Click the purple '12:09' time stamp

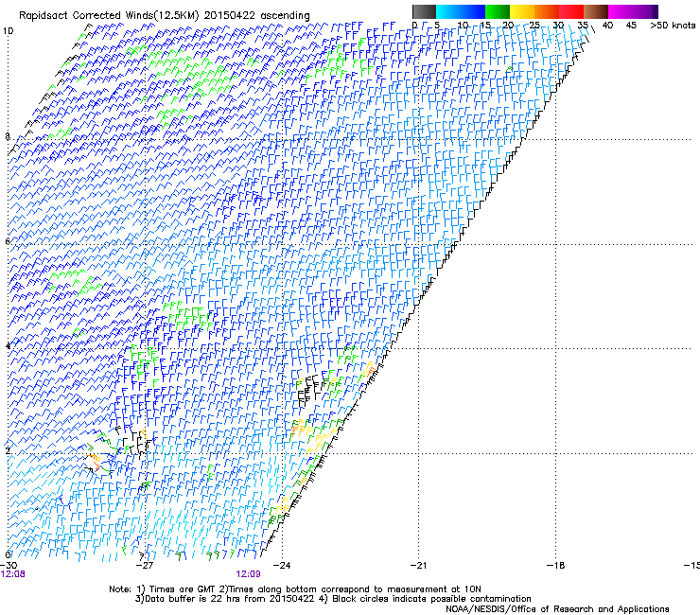(248, 574)
